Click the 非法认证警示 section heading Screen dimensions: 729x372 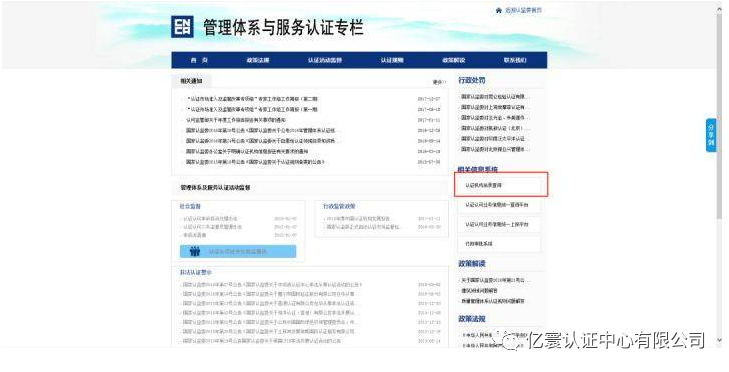tap(195, 272)
